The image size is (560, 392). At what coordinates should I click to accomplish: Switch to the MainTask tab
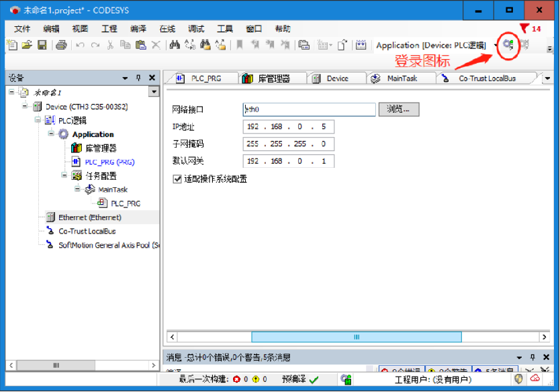(x=400, y=78)
